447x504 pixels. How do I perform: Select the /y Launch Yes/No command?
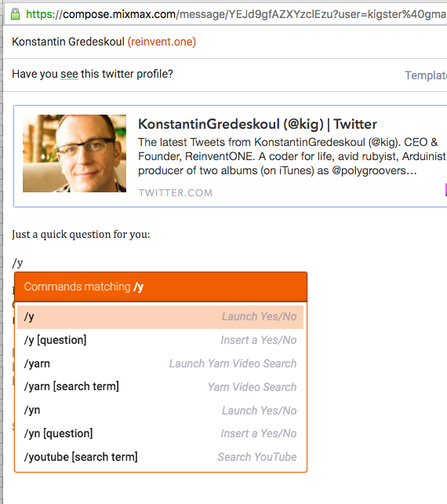[x=160, y=317]
